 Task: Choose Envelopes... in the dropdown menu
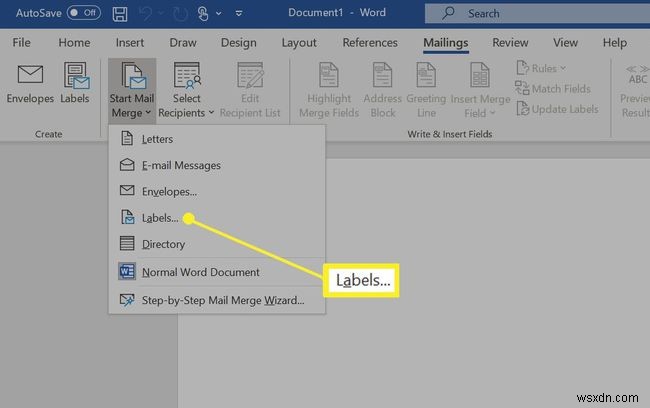click(217, 192)
